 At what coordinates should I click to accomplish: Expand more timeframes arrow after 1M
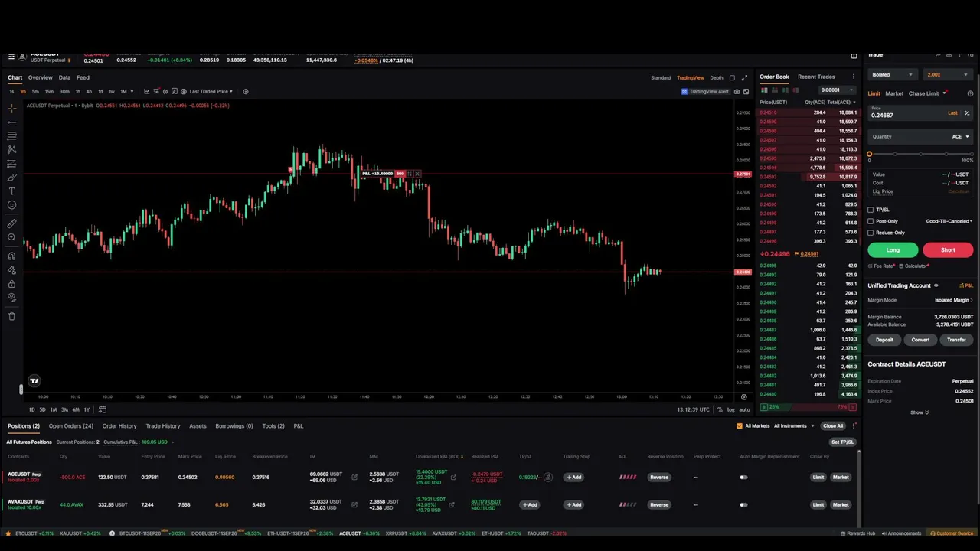click(132, 91)
